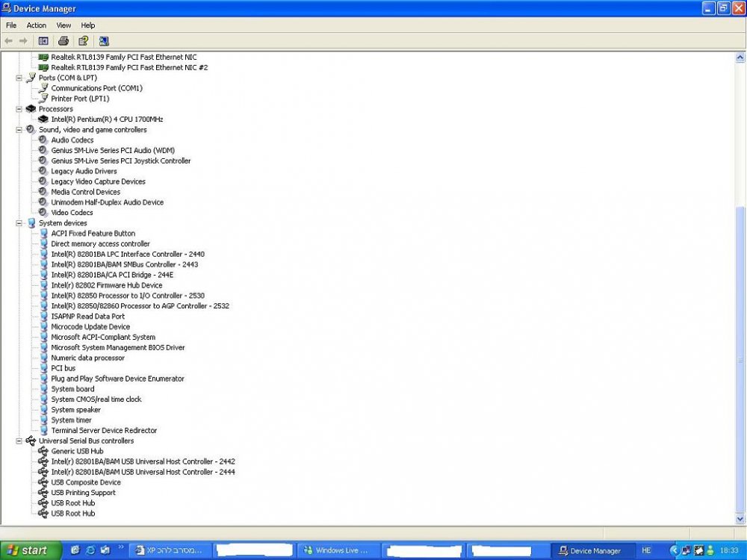Select Microcode Update Device
747x560 pixels.
tap(90, 327)
